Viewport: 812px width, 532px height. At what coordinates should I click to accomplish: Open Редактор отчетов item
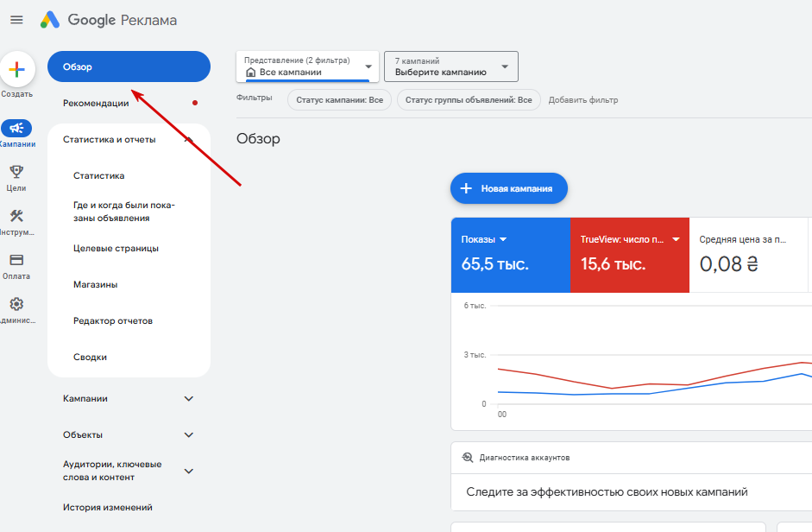coord(113,320)
